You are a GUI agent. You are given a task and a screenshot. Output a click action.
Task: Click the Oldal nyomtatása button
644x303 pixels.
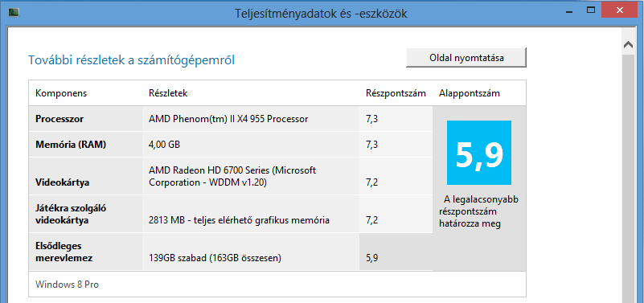[x=466, y=58]
